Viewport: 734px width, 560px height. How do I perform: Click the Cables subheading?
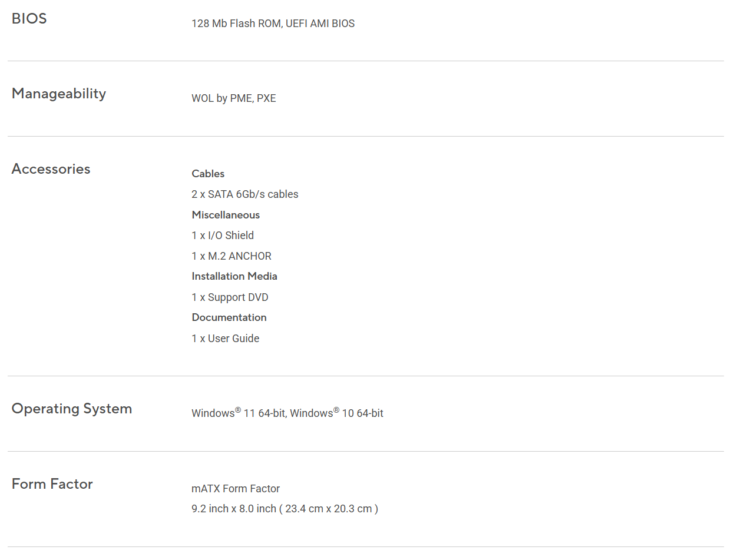point(208,174)
